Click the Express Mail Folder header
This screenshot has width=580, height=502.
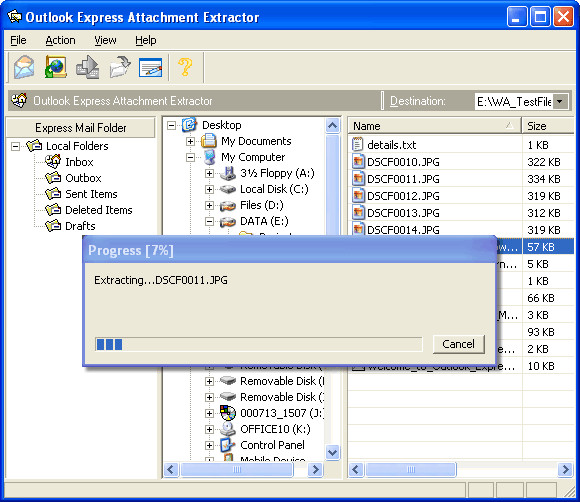(x=81, y=128)
